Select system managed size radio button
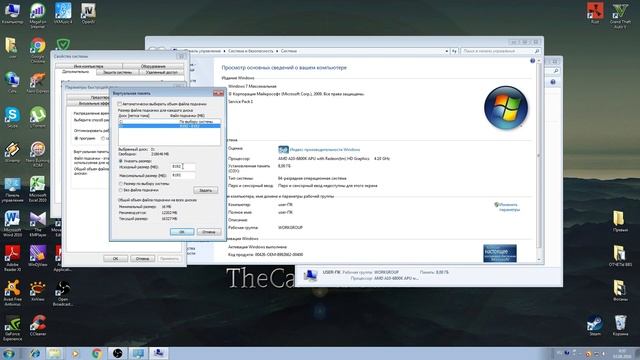Viewport: 640px width, 360px height. (x=120, y=184)
